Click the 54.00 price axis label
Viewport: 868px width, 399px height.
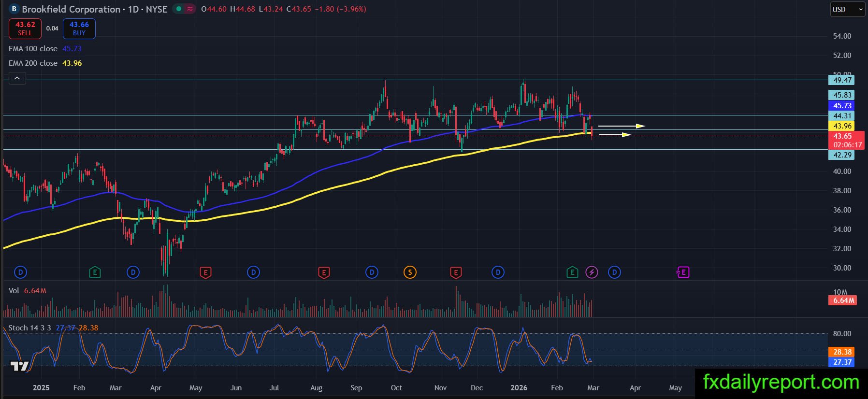(x=842, y=36)
